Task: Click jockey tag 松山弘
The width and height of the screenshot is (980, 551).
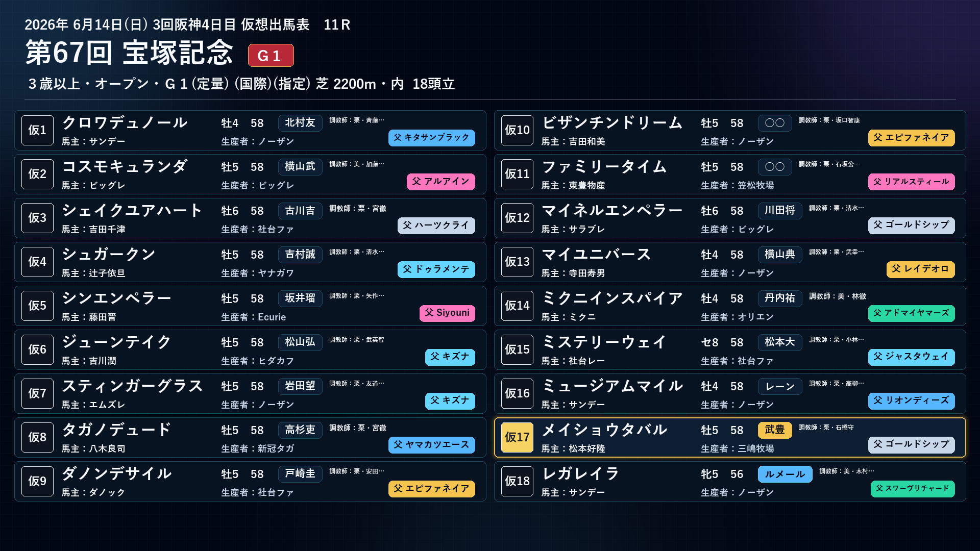Action: coord(300,342)
